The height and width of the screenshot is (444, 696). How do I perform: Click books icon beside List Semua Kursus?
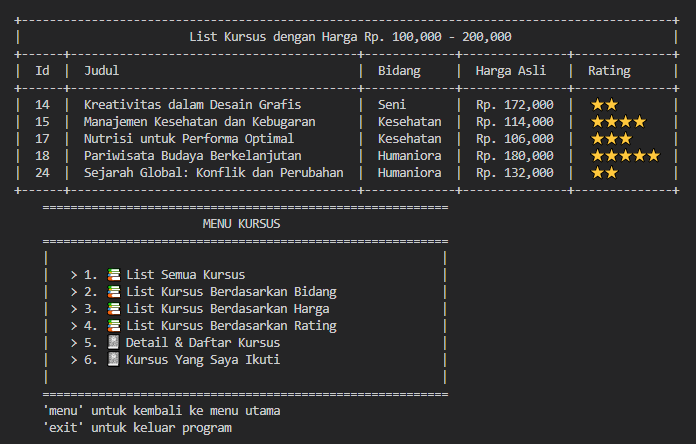coord(114,275)
